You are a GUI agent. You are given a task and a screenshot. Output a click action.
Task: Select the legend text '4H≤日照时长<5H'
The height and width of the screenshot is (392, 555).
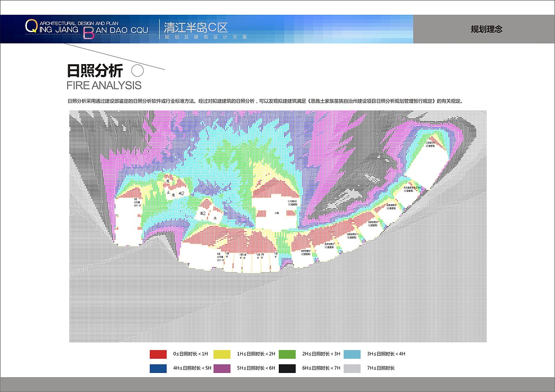192,368
